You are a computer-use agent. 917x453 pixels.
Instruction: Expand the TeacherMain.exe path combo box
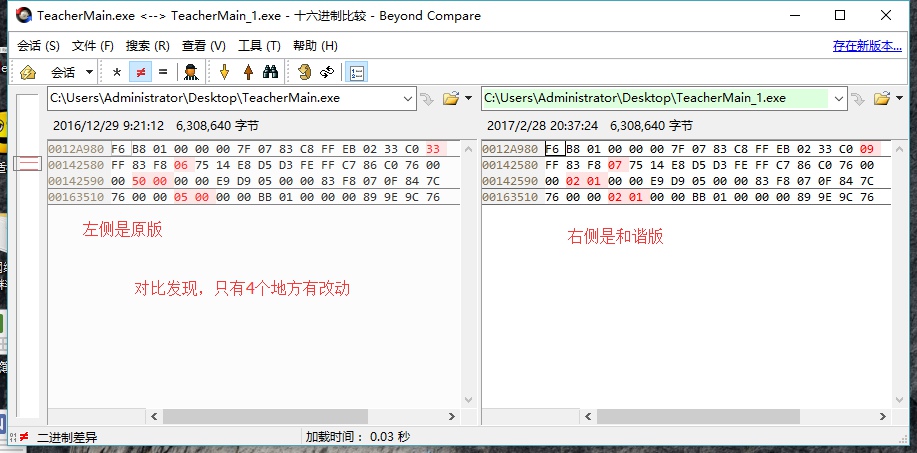[408, 98]
